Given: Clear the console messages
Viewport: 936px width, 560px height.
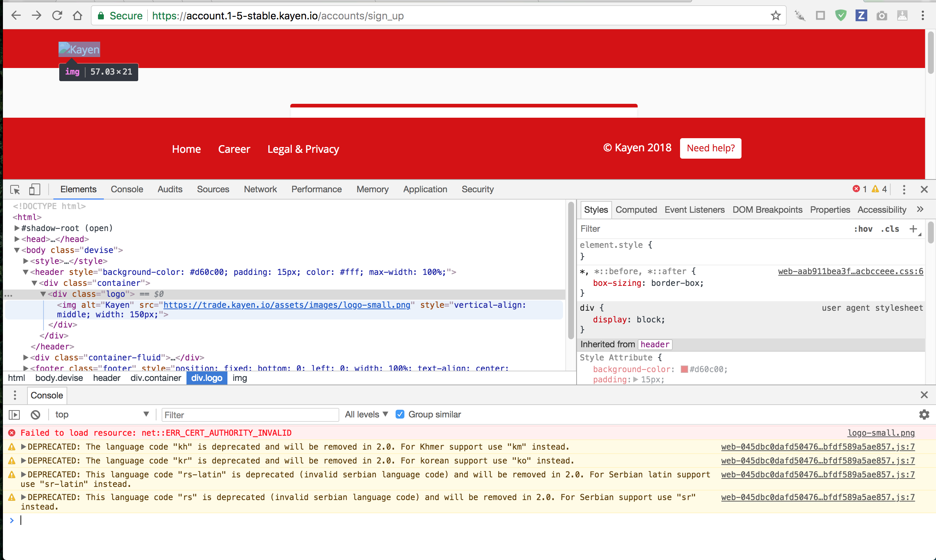Looking at the screenshot, I should [x=35, y=415].
